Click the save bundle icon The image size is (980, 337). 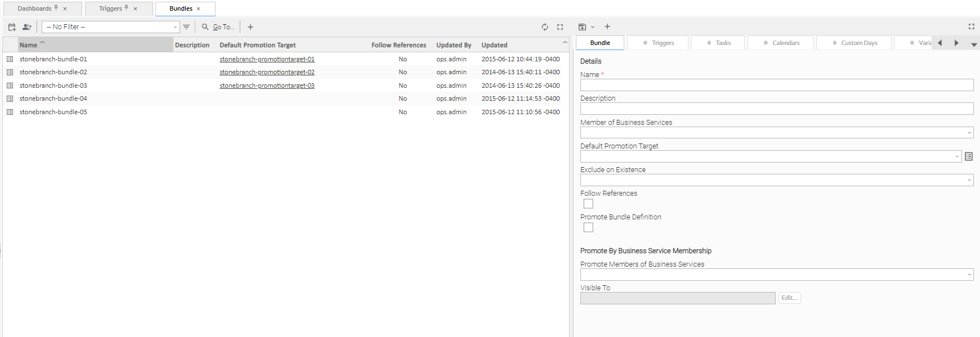click(582, 27)
